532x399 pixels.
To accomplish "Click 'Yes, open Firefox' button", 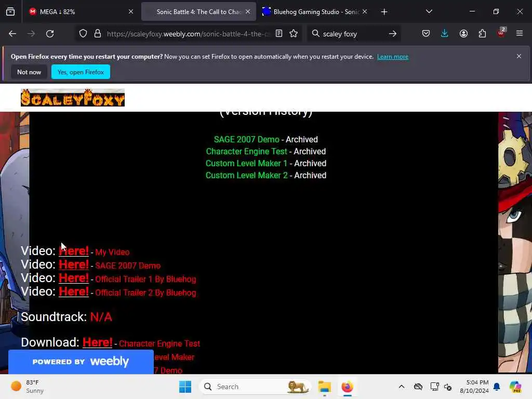I will pos(81,72).
